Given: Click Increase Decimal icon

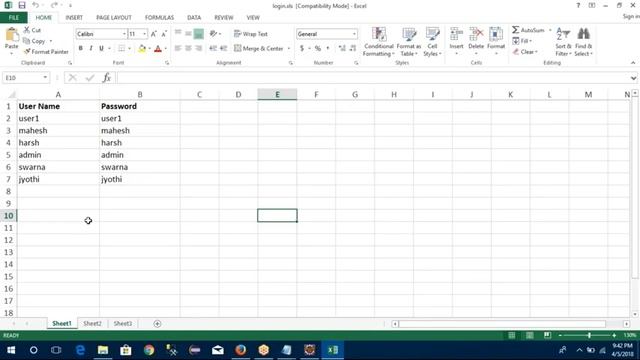Looking at the screenshot, I should 342,49.
